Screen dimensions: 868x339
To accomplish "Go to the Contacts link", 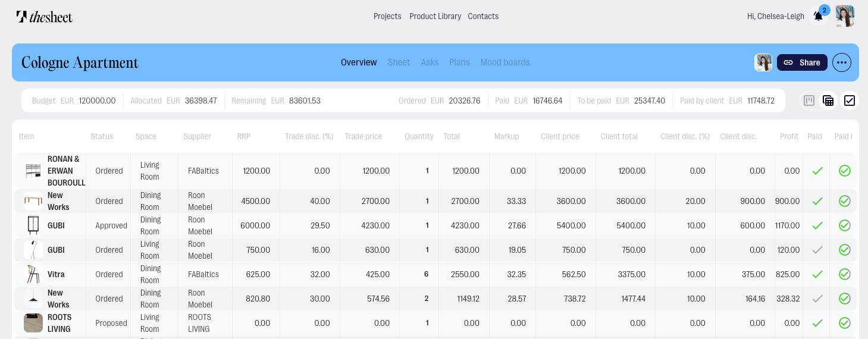I will 483,16.
